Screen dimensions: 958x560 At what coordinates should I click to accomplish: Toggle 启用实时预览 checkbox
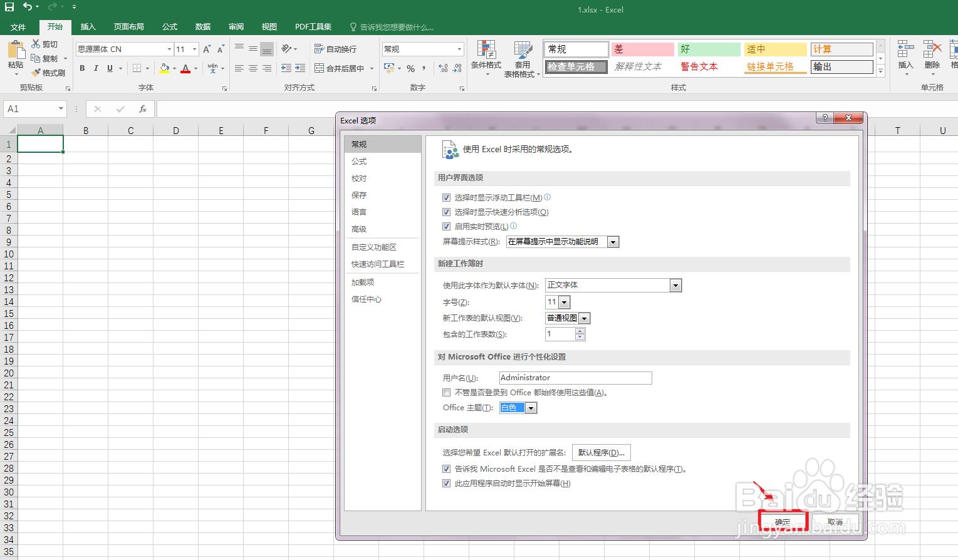tap(447, 227)
